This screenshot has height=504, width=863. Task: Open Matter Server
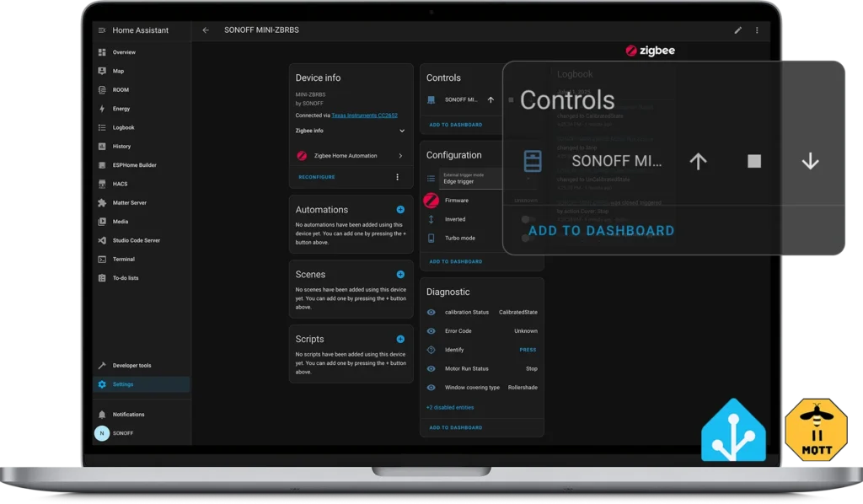point(141,202)
